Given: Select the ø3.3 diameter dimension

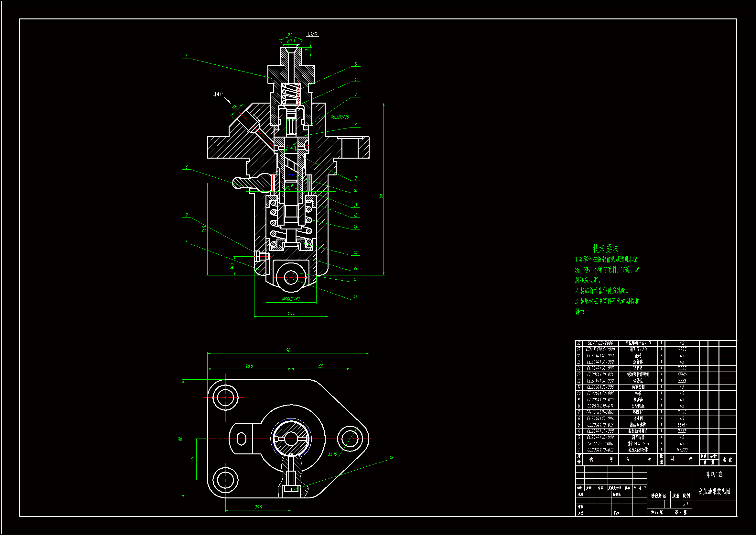Looking at the screenshot, I should click(x=291, y=41).
